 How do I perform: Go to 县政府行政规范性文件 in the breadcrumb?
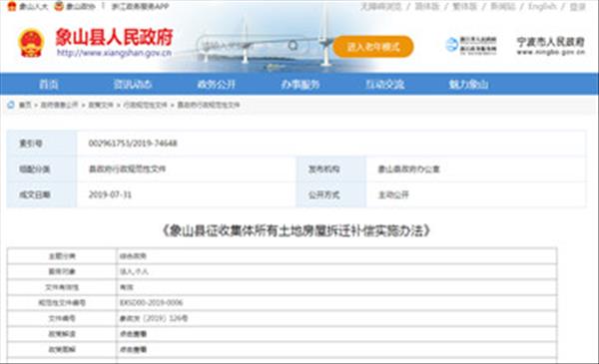pyautogui.click(x=209, y=105)
